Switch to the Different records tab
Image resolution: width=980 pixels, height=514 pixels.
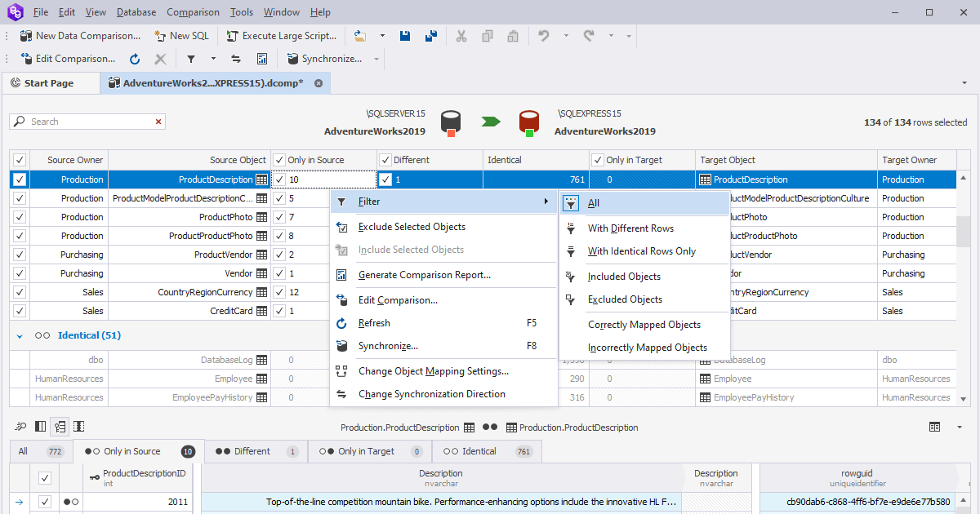coord(256,451)
